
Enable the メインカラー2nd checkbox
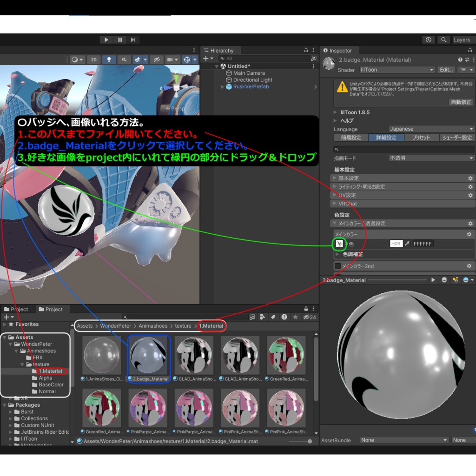click(x=337, y=266)
